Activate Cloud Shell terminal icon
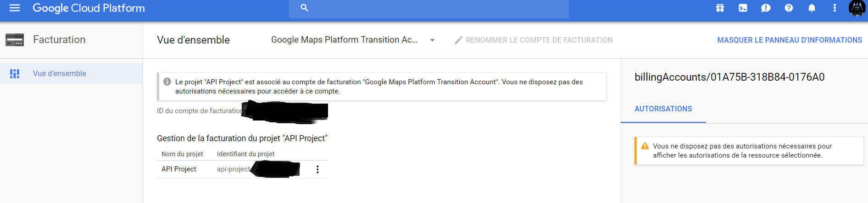The width and height of the screenshot is (868, 203). (743, 8)
